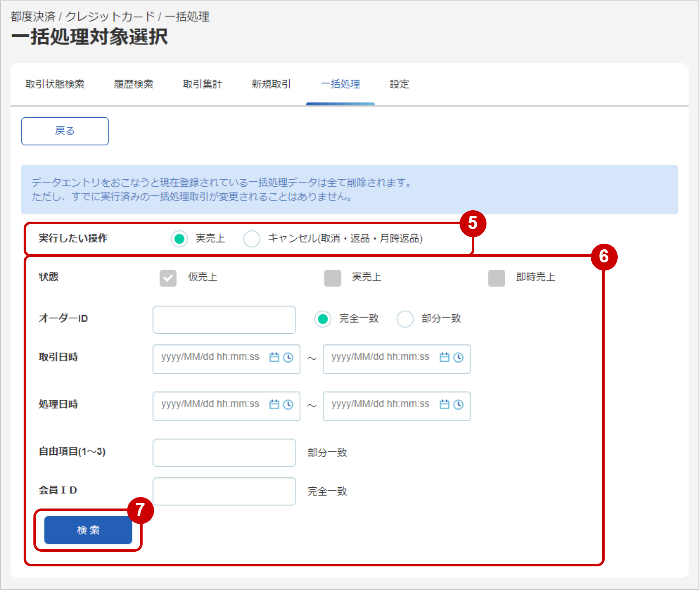700x590 pixels.
Task: Open the calendar picker for 取引日時 end date
Action: [x=444, y=358]
